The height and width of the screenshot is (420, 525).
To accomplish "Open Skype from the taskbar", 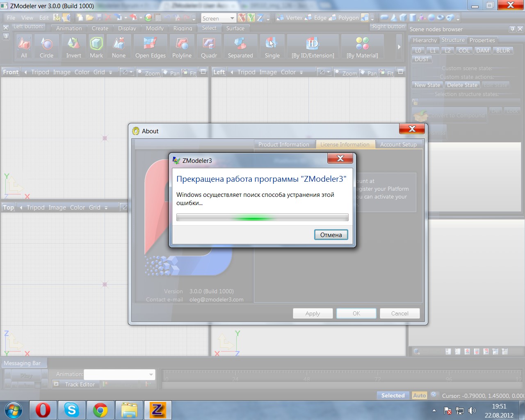I will pos(72,410).
